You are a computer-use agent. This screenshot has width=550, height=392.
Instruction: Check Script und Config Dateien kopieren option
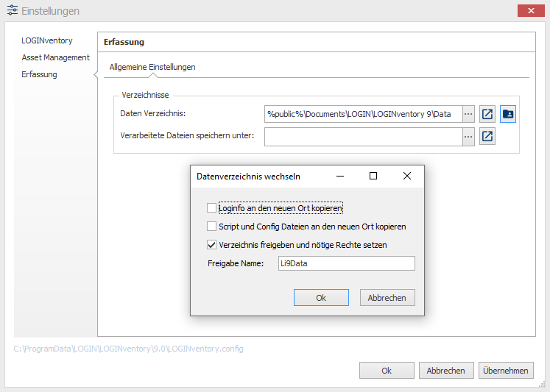(211, 227)
